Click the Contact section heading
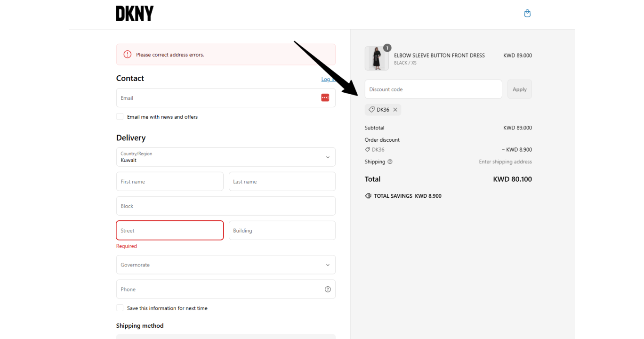Screen dimensions: 644x339 tap(130, 78)
